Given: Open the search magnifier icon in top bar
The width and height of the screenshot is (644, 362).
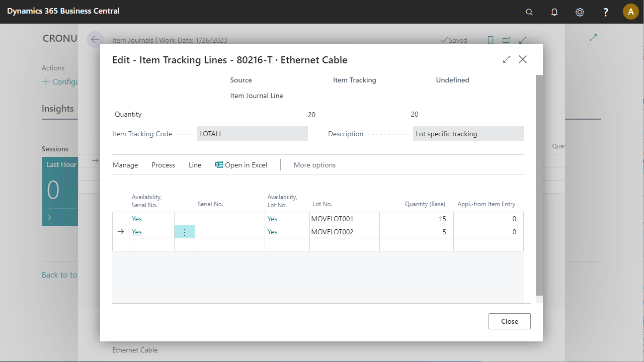Looking at the screenshot, I should pos(529,12).
